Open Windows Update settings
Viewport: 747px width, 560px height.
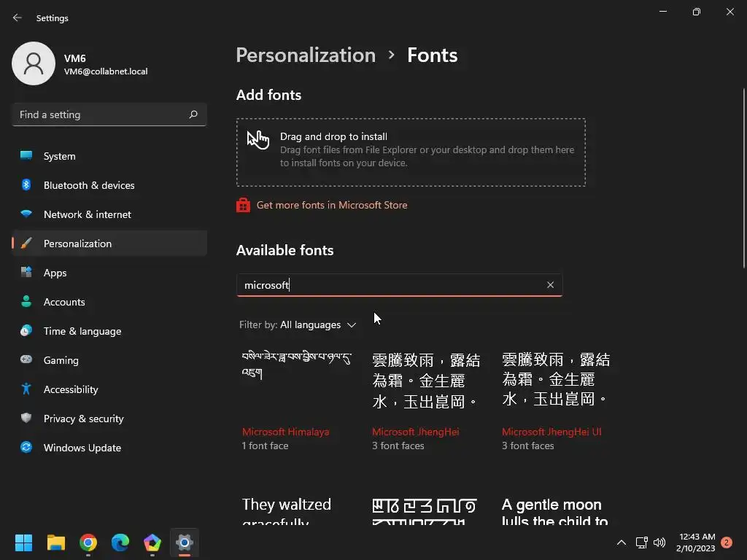pyautogui.click(x=109, y=448)
